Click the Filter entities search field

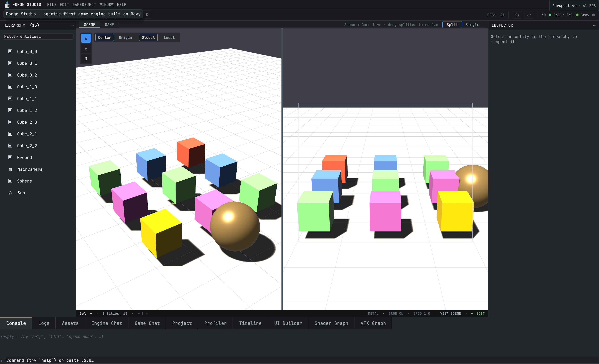coord(38,36)
